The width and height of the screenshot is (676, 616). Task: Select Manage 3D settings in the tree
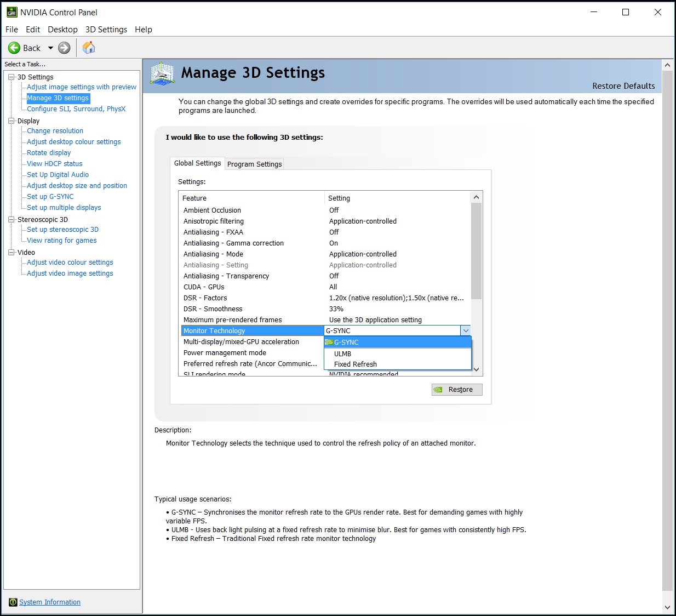click(x=58, y=98)
